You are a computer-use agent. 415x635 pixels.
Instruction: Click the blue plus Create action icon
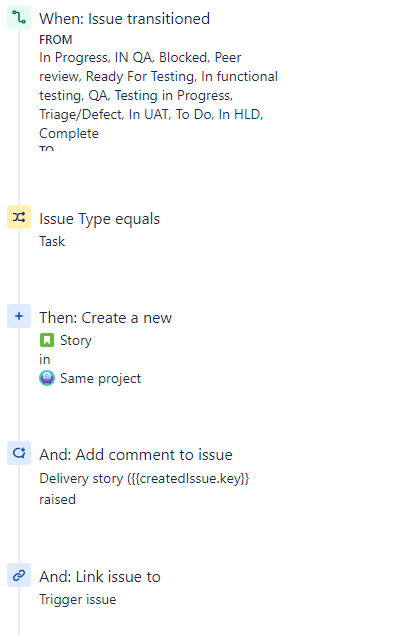[x=19, y=316]
